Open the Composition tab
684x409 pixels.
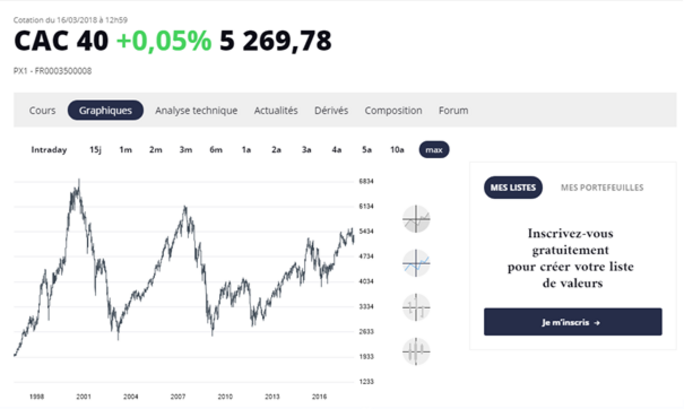point(393,110)
